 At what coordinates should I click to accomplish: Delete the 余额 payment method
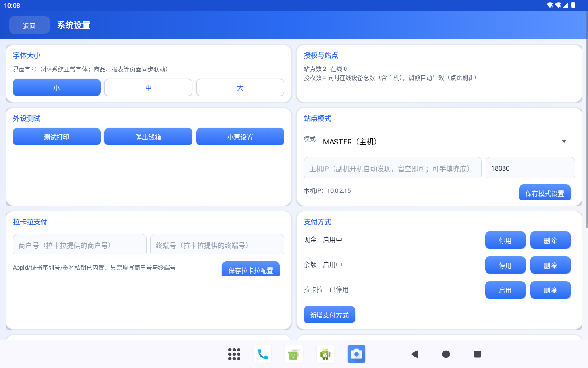point(550,265)
